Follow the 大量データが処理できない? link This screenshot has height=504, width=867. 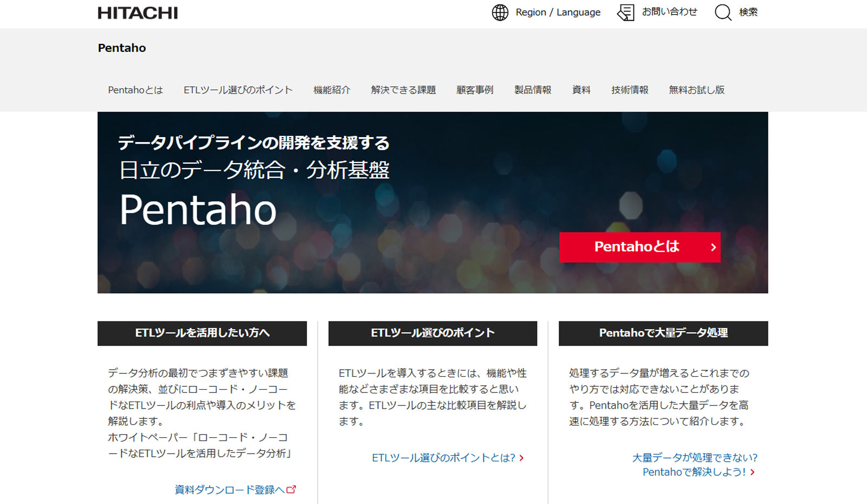click(x=695, y=458)
